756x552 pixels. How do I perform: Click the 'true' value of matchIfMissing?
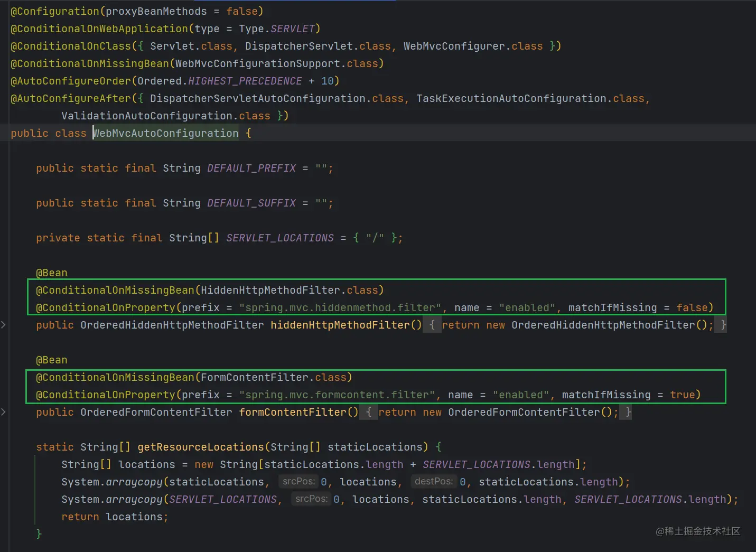[x=683, y=395]
